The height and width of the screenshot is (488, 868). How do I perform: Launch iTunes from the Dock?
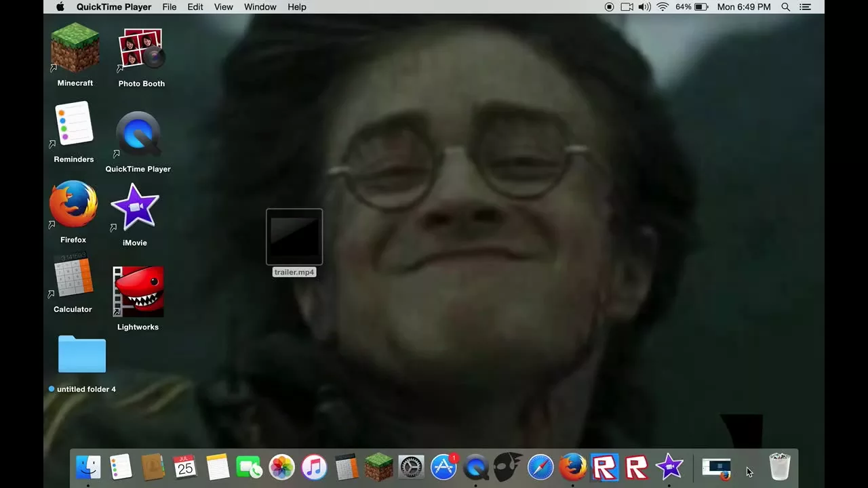click(x=314, y=467)
